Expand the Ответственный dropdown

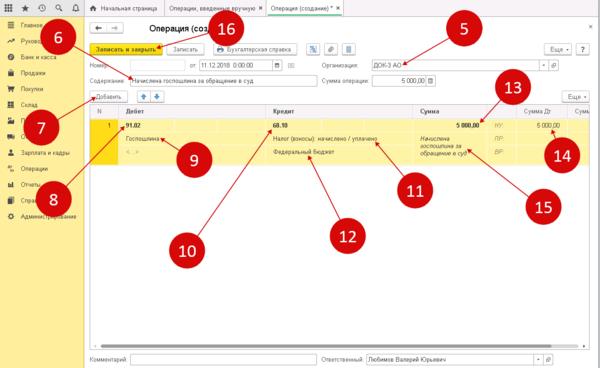click(x=538, y=360)
